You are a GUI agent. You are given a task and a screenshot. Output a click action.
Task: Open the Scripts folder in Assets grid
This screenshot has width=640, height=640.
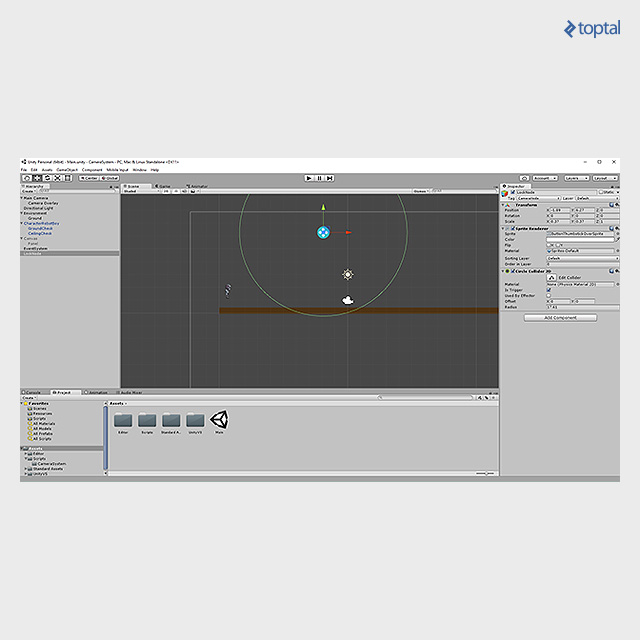(147, 421)
